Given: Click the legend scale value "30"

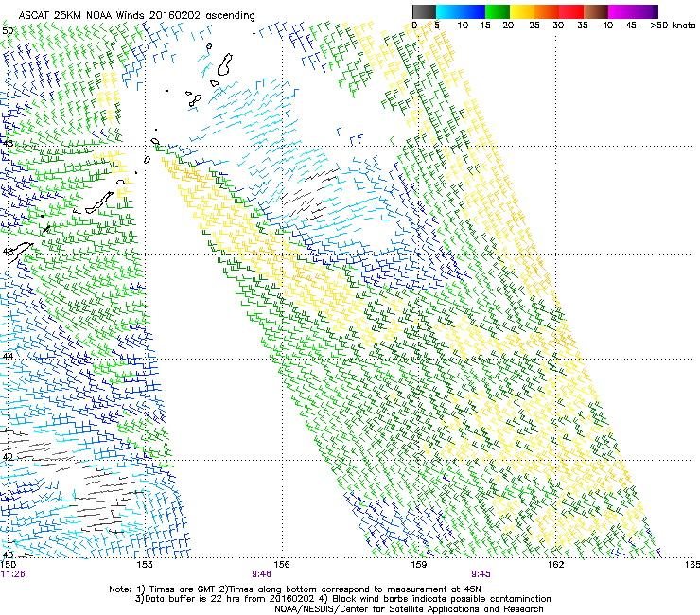Looking at the screenshot, I should coord(558,26).
